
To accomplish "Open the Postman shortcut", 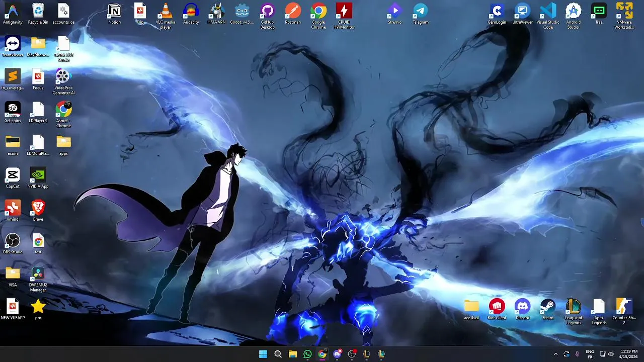I will (293, 14).
